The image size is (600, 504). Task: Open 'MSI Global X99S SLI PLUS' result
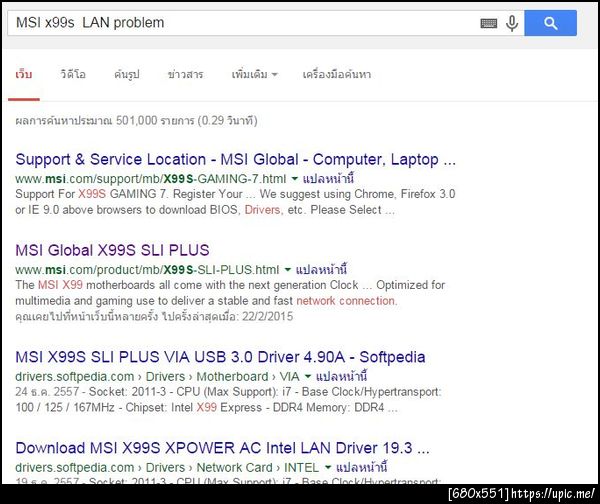tap(112, 250)
